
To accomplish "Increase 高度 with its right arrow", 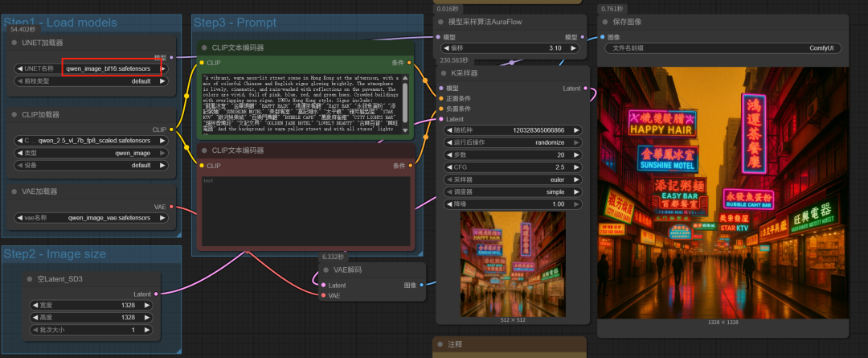I will [147, 318].
